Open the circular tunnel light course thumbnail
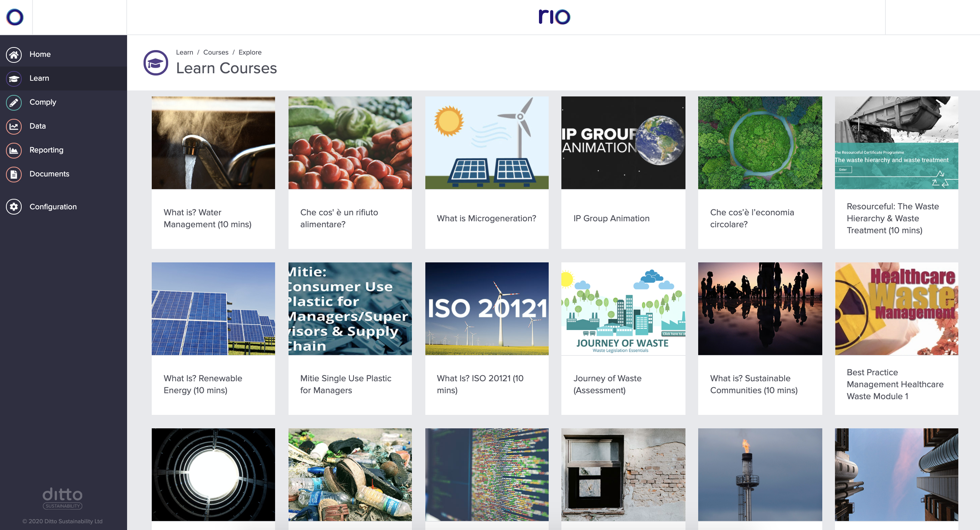 [213, 475]
